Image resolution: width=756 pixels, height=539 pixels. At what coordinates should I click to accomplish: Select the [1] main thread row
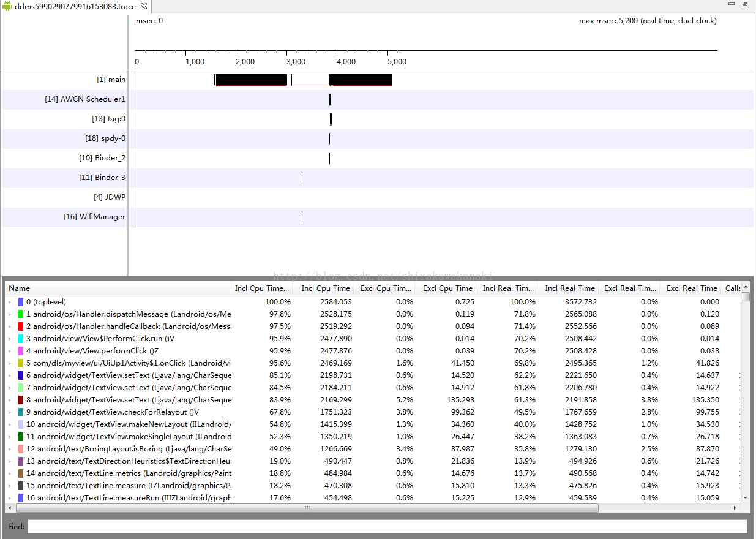[x=111, y=80]
